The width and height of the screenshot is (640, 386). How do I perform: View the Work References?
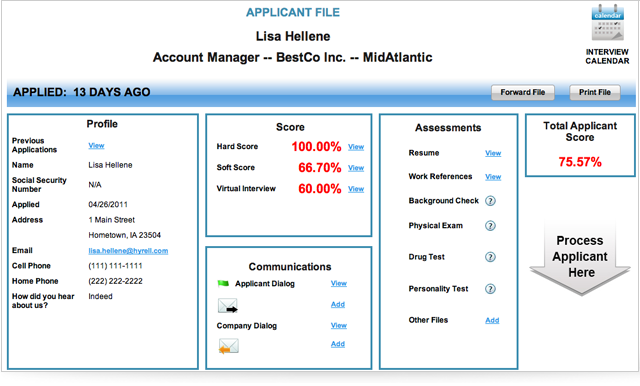[493, 177]
